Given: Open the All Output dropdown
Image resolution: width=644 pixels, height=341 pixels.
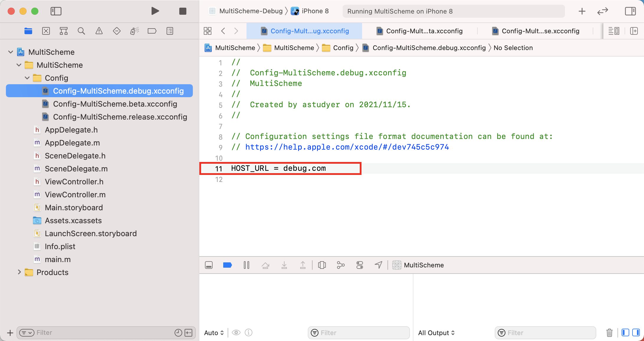Looking at the screenshot, I should [x=436, y=333].
